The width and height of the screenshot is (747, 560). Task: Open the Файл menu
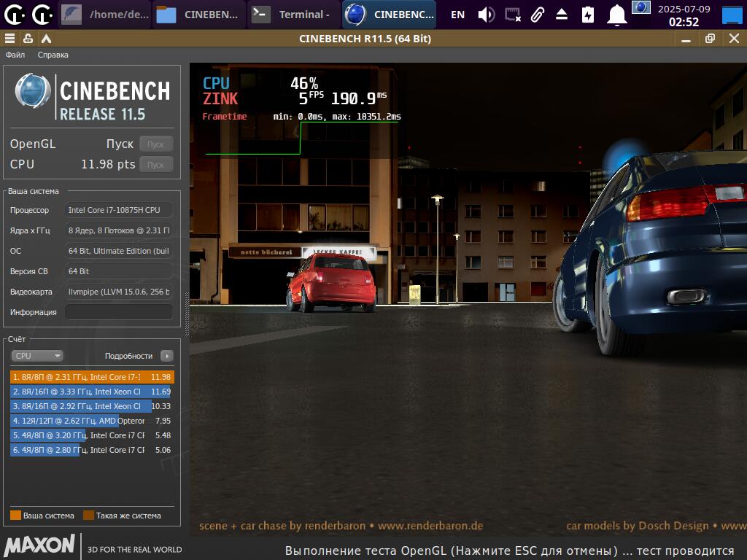click(15, 55)
